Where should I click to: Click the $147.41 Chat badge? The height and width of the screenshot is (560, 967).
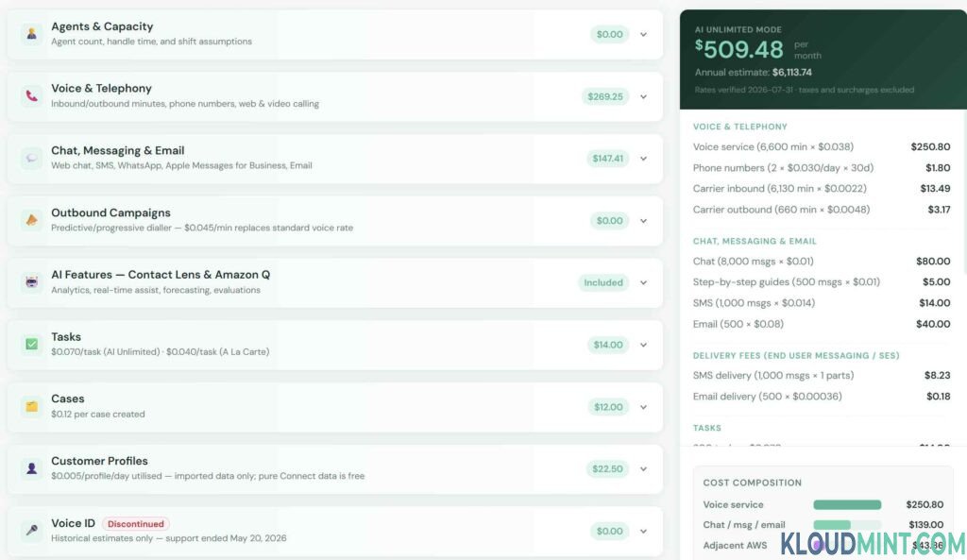[x=607, y=159]
